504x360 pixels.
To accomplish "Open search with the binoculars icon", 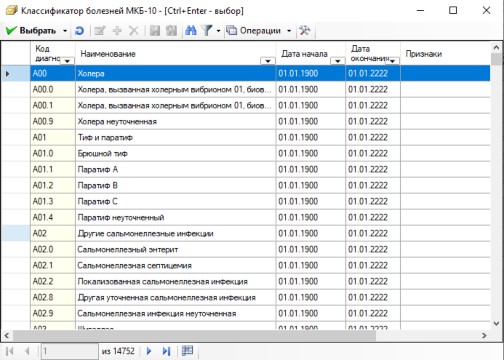I will click(x=191, y=31).
